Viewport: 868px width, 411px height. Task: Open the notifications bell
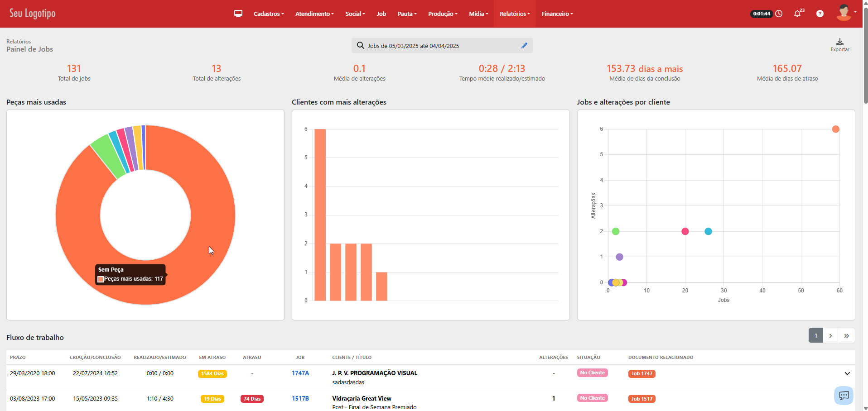pyautogui.click(x=797, y=14)
